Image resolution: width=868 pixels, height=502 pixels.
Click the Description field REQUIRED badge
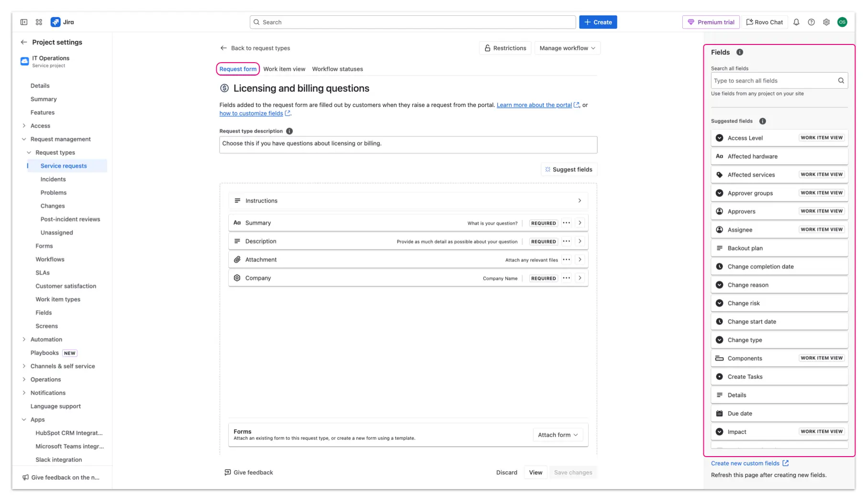(x=543, y=241)
